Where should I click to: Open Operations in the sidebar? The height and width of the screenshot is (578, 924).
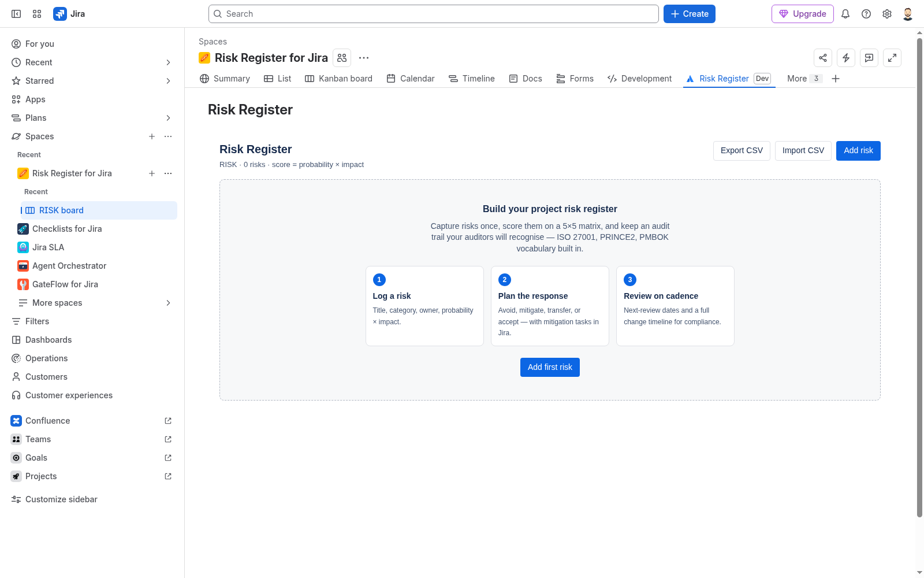[92, 358]
